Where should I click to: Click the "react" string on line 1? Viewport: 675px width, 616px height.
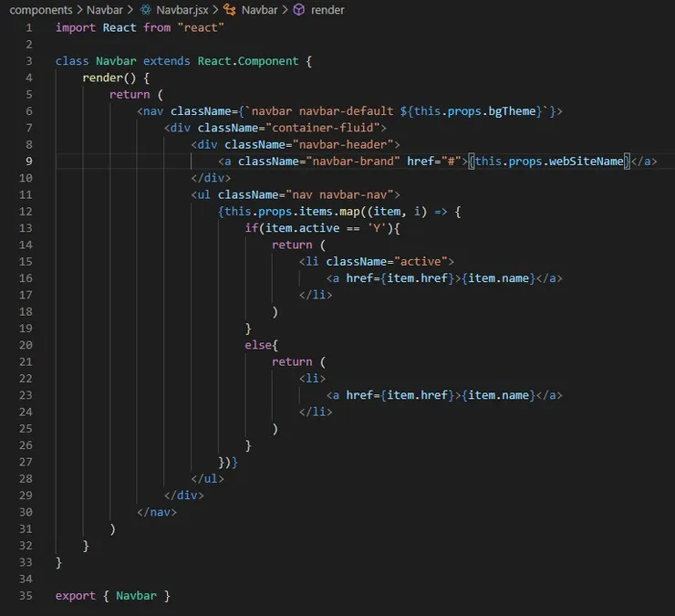coord(201,28)
